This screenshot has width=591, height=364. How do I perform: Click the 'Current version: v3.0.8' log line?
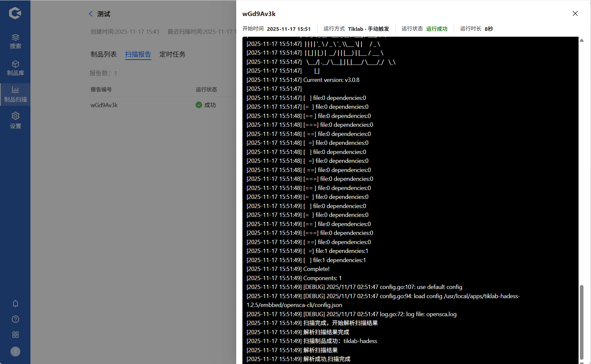(303, 80)
